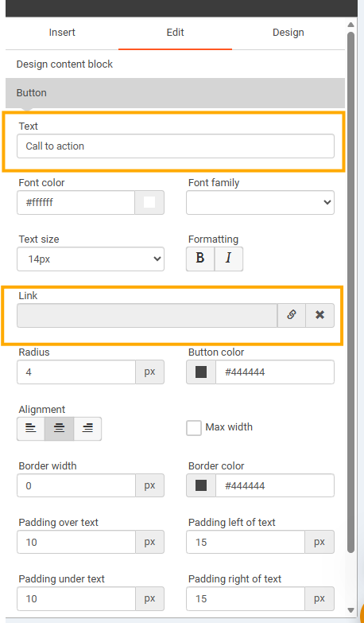The width and height of the screenshot is (364, 623).
Task: Open the Border color swatch picker
Action: pos(201,485)
